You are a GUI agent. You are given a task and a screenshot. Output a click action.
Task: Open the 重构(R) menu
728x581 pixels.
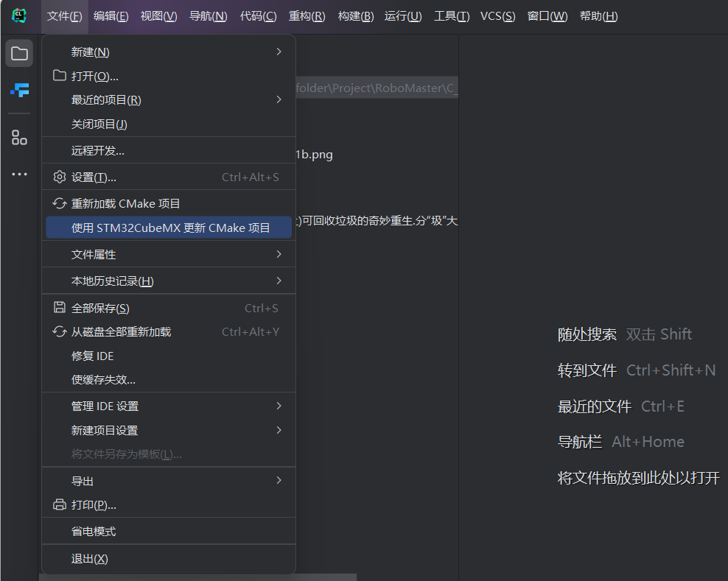[307, 16]
